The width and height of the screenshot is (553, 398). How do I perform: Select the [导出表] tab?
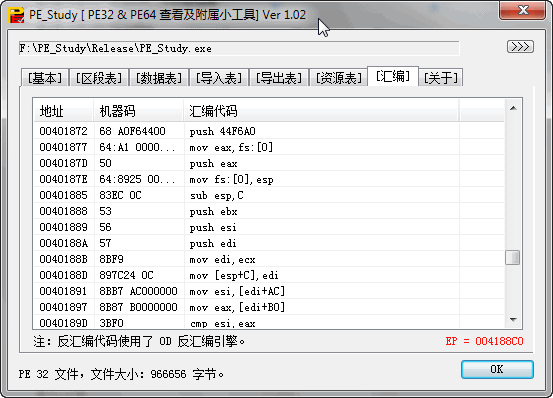point(279,78)
